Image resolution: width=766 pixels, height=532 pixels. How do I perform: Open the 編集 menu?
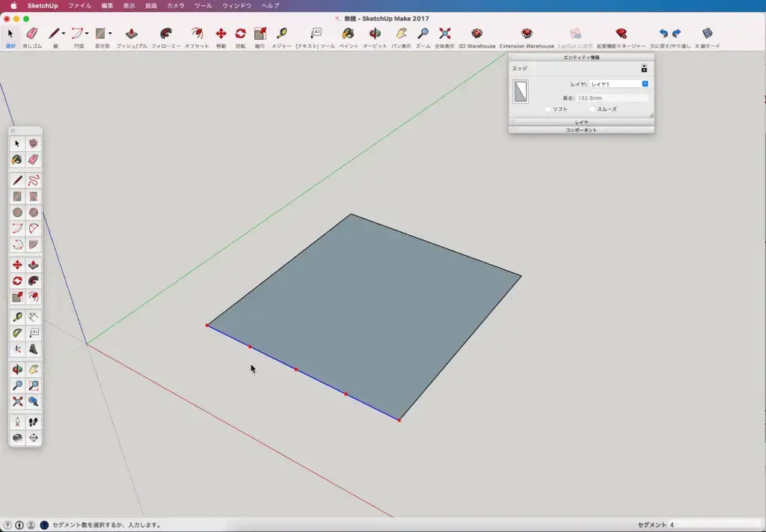107,6
